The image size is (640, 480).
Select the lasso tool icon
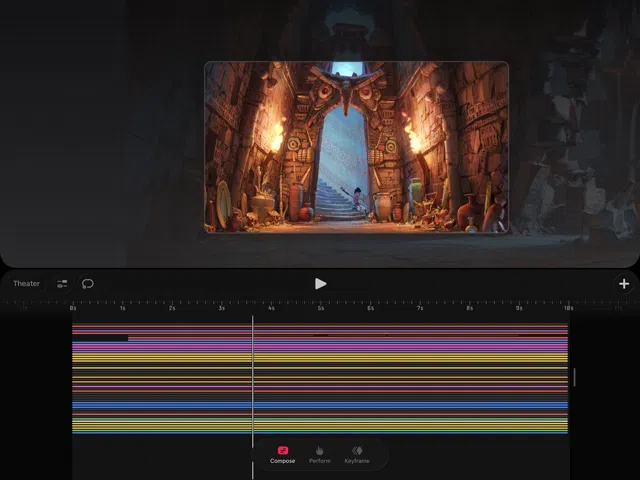coord(88,284)
